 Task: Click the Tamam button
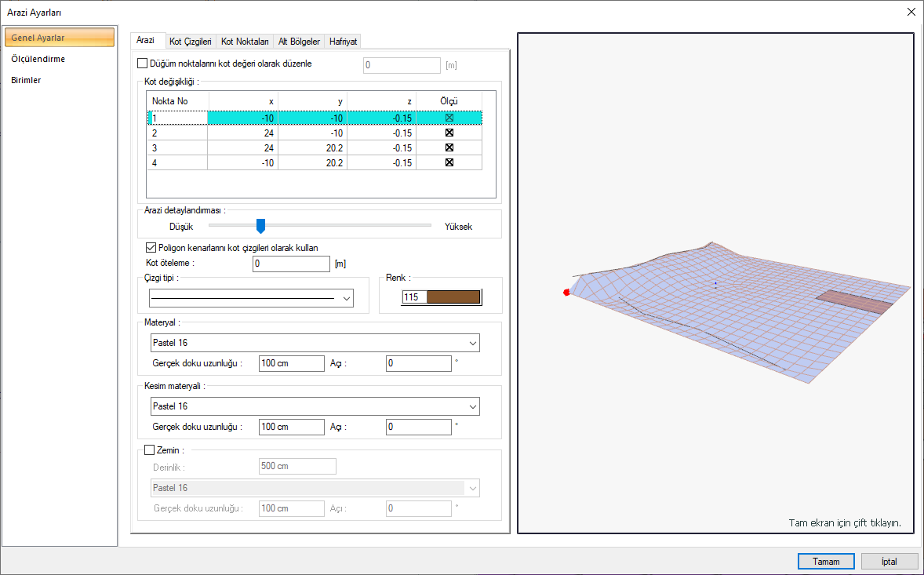click(825, 562)
